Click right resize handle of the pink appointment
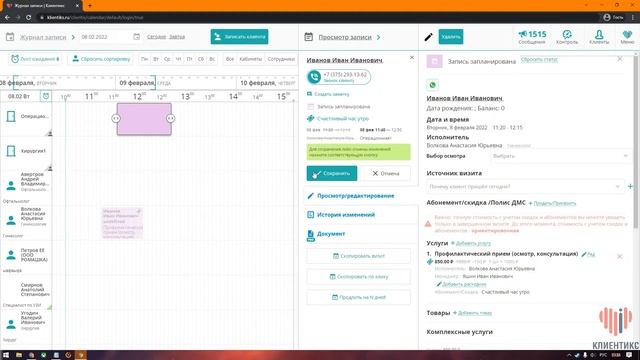 click(x=171, y=118)
